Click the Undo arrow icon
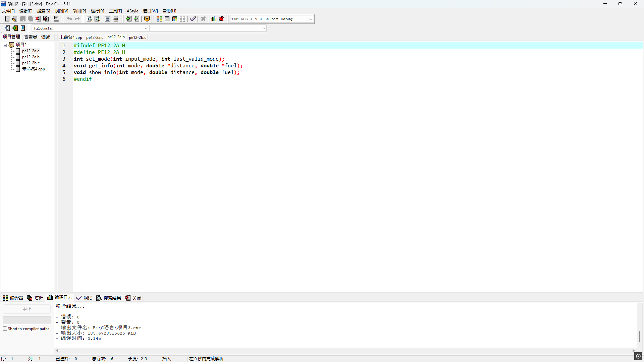This screenshot has width=644, height=362. (x=69, y=19)
